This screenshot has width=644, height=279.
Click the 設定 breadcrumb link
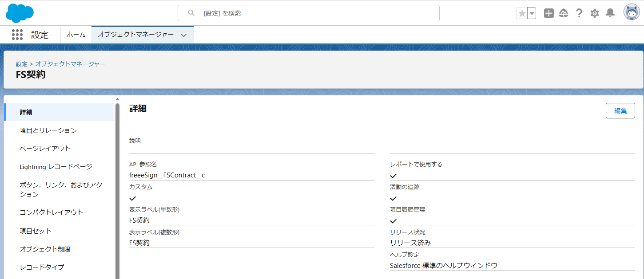coord(22,64)
